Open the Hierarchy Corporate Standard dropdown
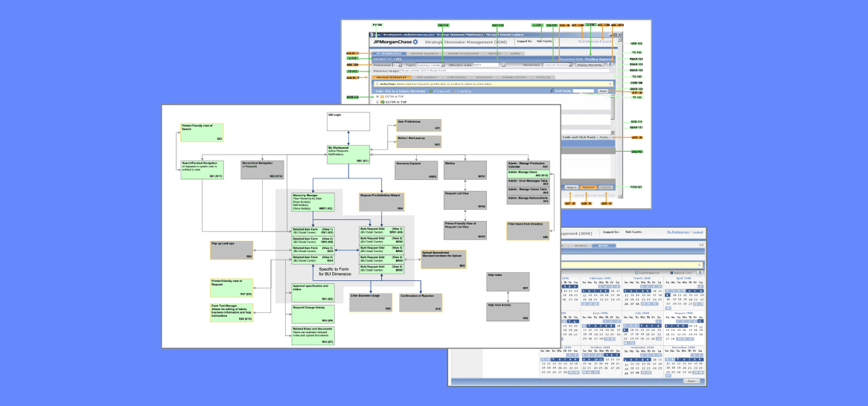This screenshot has height=406, width=868. point(571,65)
